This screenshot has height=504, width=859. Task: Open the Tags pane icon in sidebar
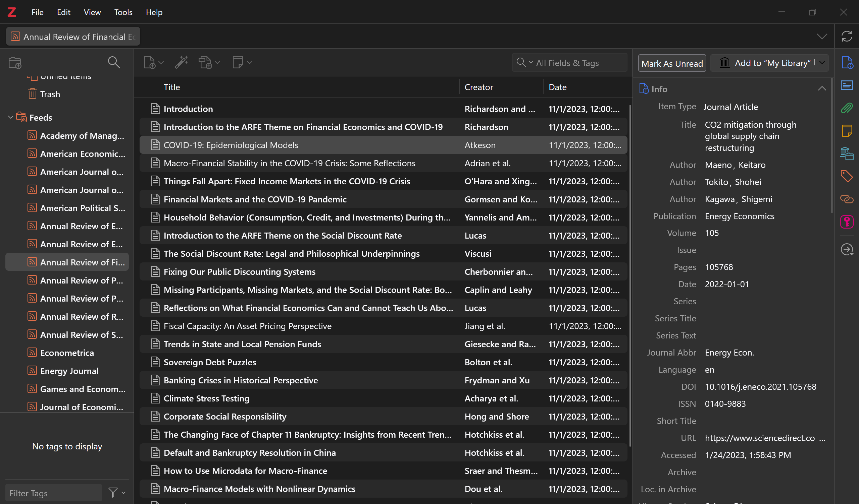[x=846, y=176]
